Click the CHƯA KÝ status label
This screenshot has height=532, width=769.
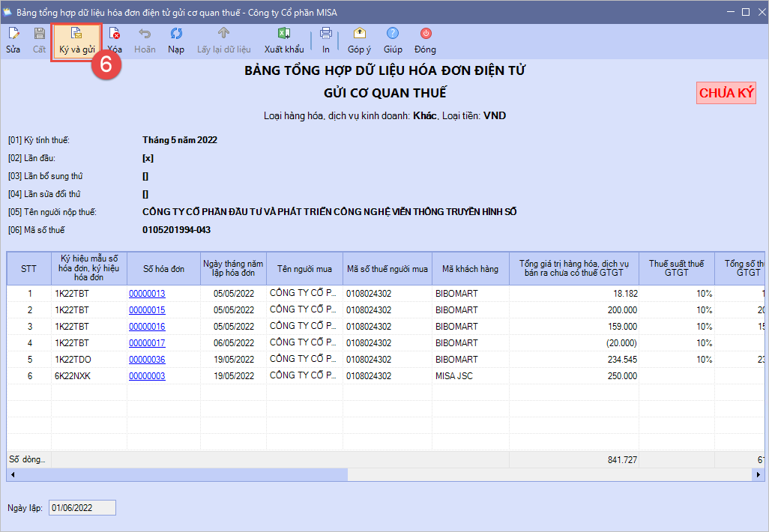726,93
